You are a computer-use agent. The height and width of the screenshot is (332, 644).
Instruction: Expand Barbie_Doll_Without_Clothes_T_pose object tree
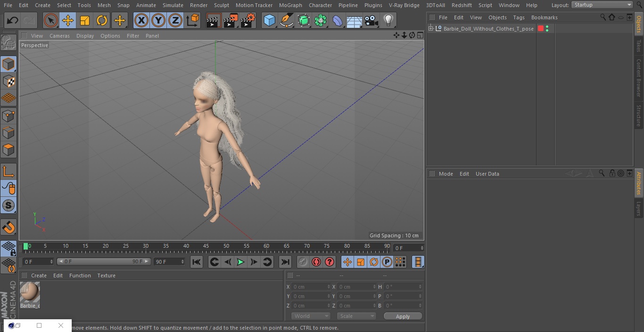(431, 29)
